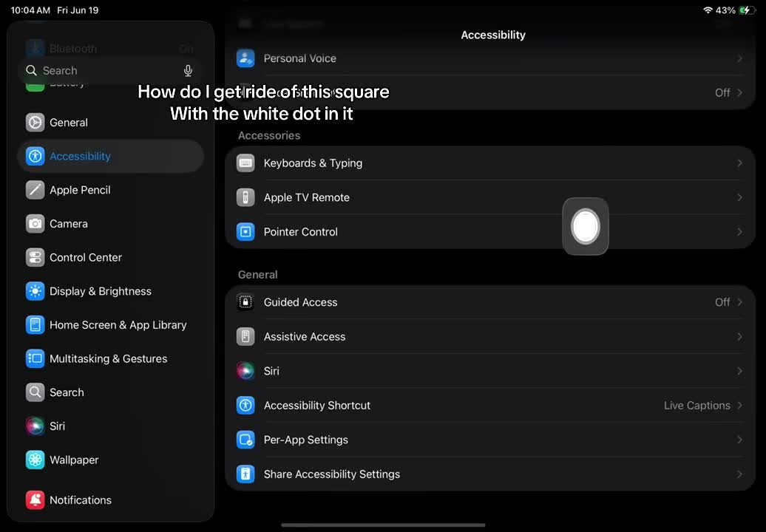Image resolution: width=766 pixels, height=532 pixels.
Task: Tap the Multitasking & Gestures label
Action: click(109, 359)
